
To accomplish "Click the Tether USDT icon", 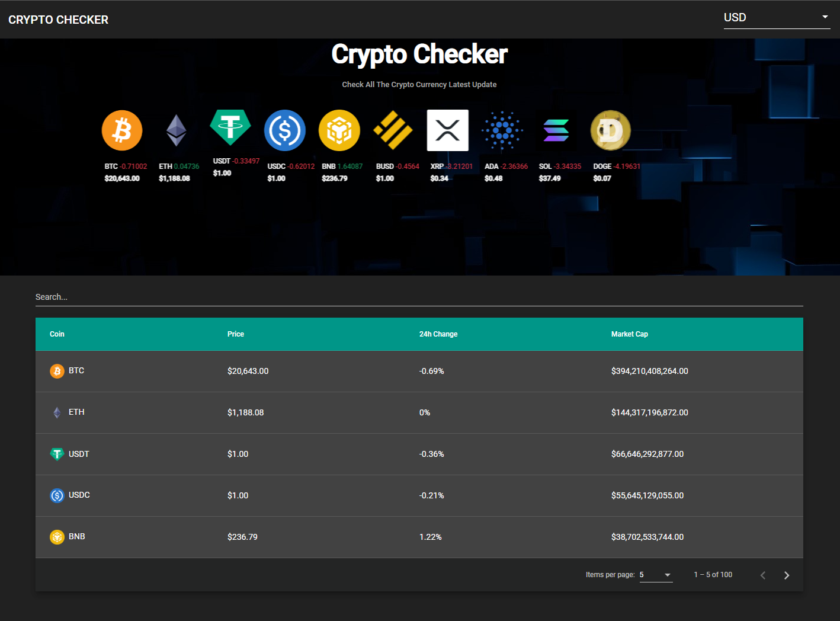I will pos(230,130).
